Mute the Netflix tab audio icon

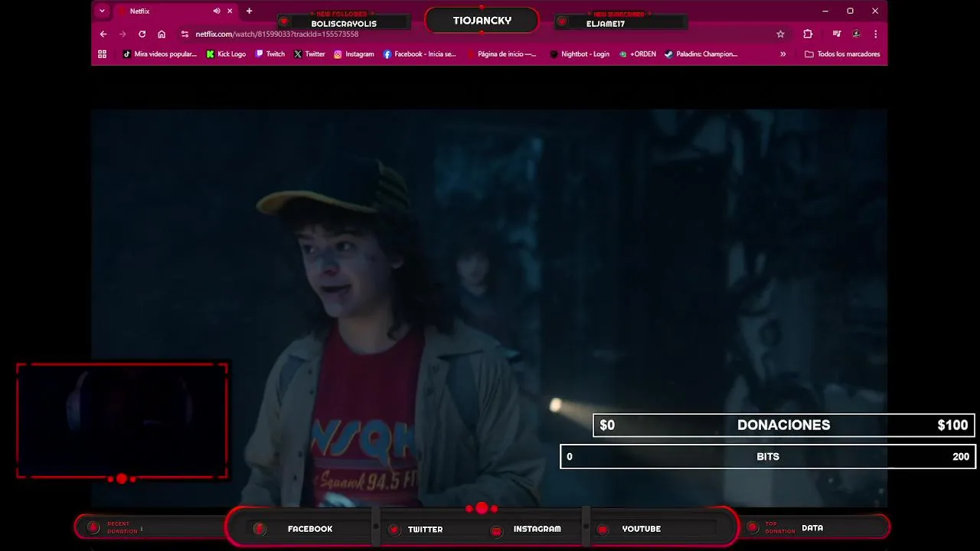(217, 11)
